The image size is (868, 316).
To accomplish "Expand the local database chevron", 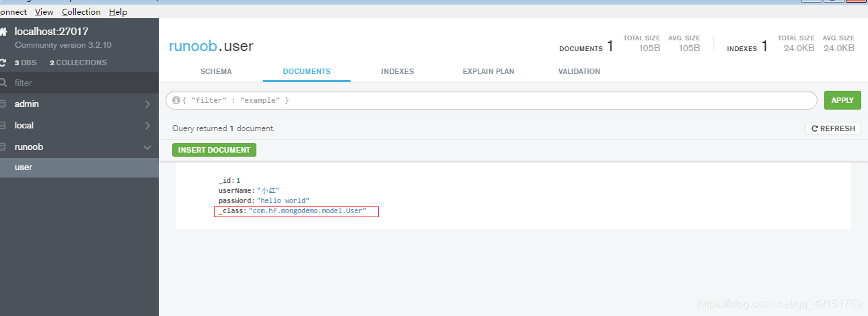I will click(147, 126).
